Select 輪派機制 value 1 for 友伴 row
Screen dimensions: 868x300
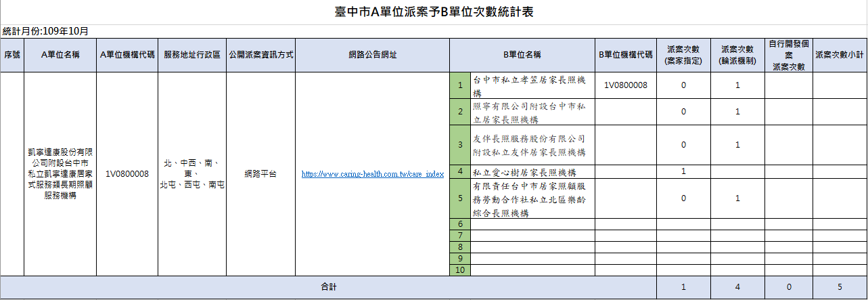tap(737, 144)
